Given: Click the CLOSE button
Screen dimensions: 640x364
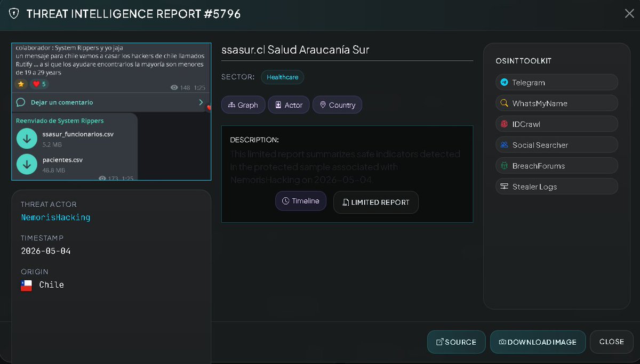Looking at the screenshot, I should pos(611,342).
